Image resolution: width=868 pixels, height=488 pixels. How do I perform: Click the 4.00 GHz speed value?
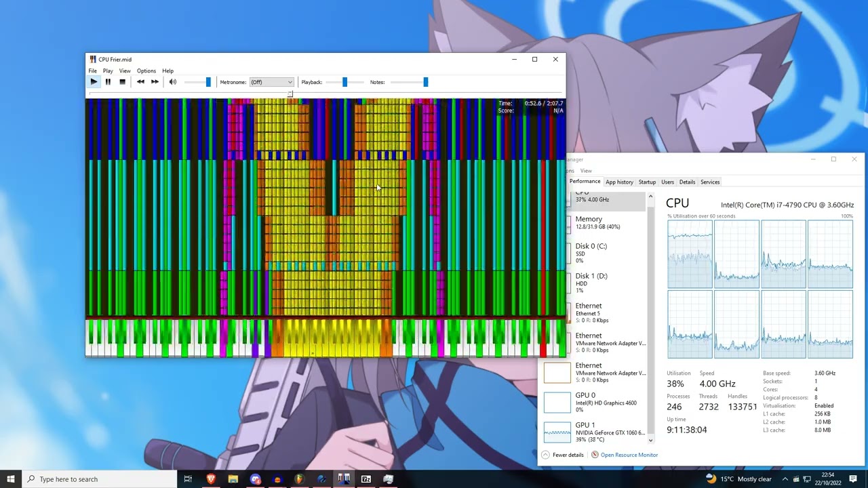click(717, 384)
